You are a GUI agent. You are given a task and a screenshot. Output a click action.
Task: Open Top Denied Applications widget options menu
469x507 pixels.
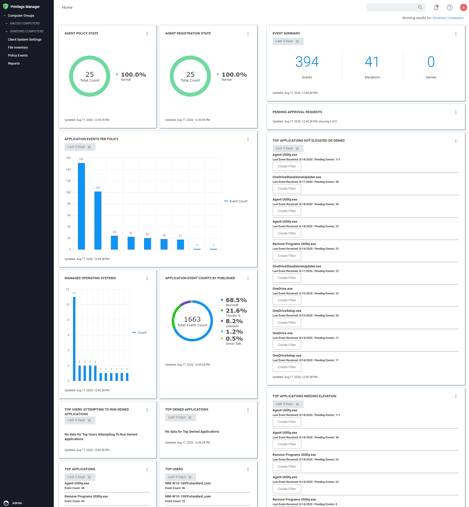pyautogui.click(x=248, y=410)
